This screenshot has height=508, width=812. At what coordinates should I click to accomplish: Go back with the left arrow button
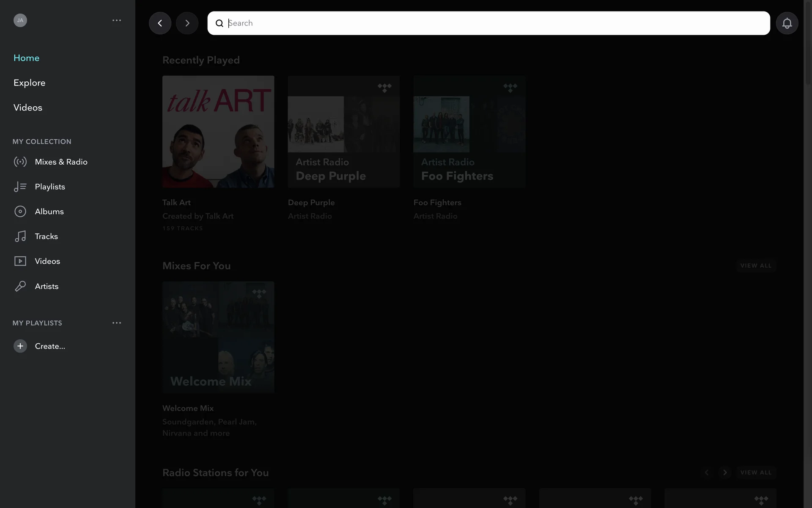(160, 23)
